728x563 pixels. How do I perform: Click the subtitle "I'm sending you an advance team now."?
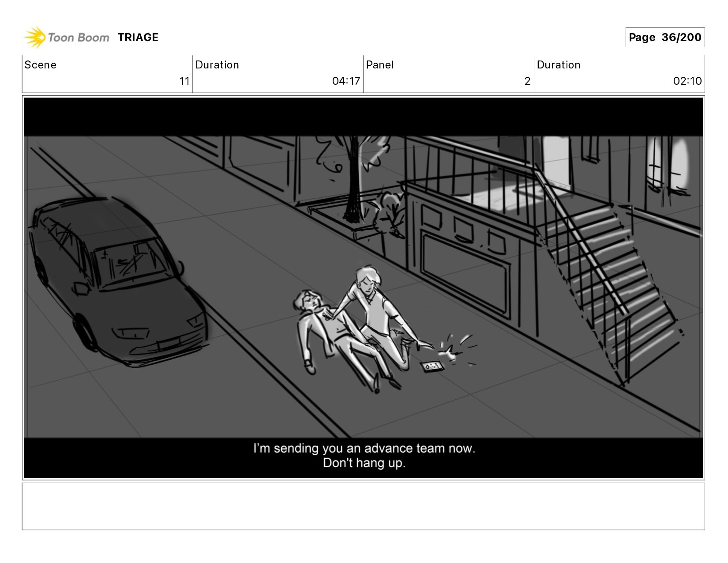[x=364, y=448]
